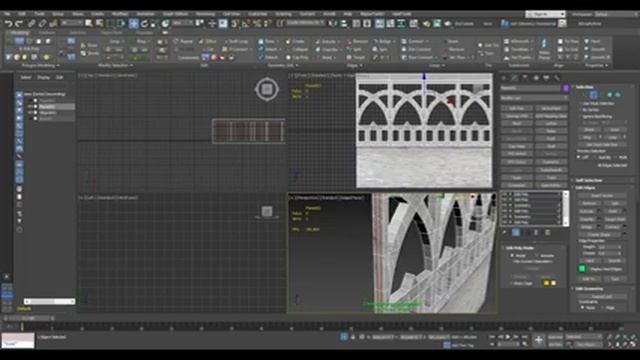Viewport: 640px width, 360px height.
Task: Click Display Hard Edges green swatch
Action: pos(582,268)
